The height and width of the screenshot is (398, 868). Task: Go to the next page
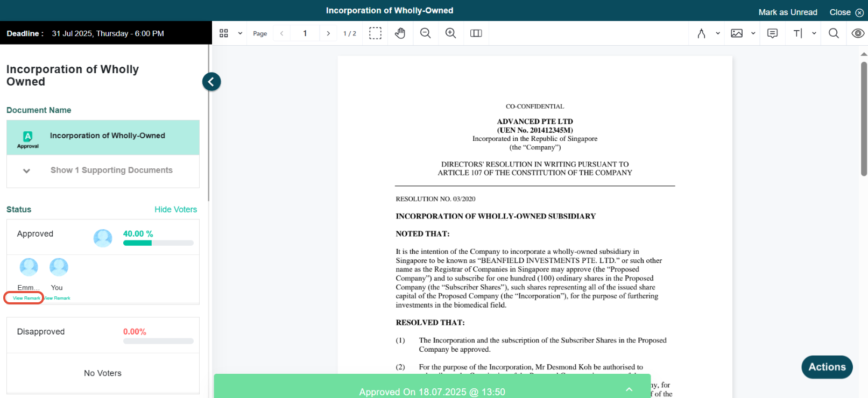click(328, 33)
